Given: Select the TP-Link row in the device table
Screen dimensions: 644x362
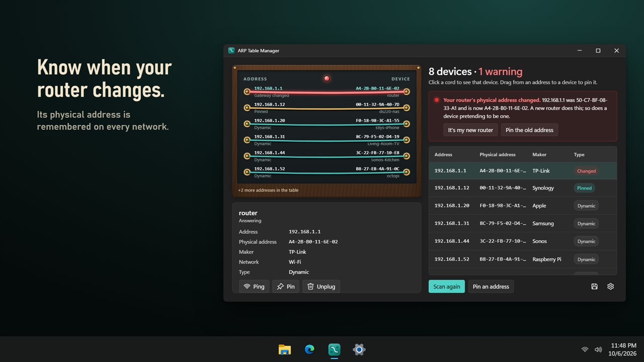Looking at the screenshot, I should tap(523, 171).
